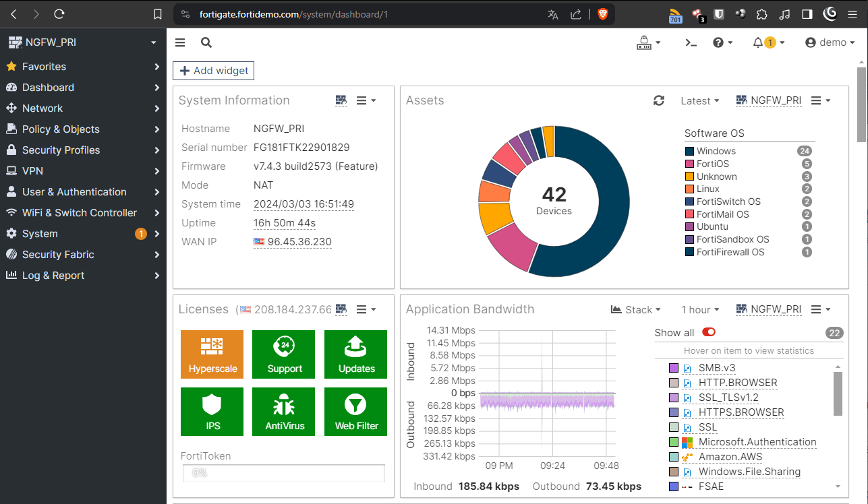Image resolution: width=868 pixels, height=504 pixels.
Task: Open the help question mark menu
Action: 724,42
